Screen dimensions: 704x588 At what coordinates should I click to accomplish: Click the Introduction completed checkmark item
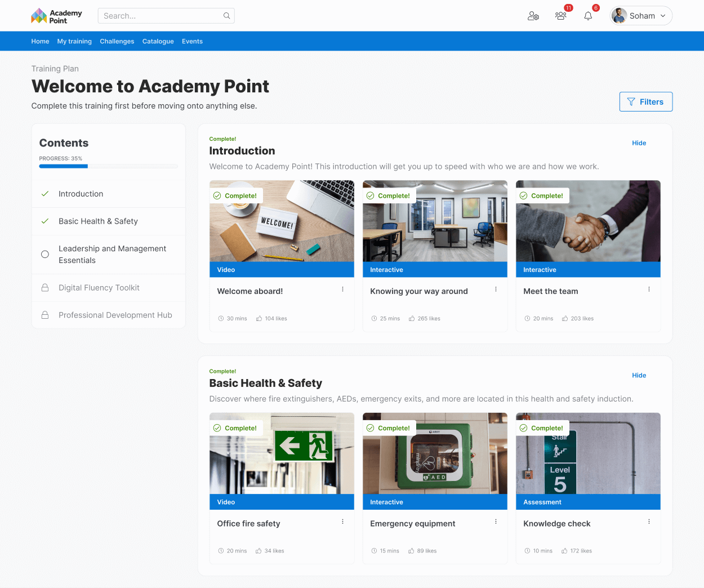click(109, 194)
